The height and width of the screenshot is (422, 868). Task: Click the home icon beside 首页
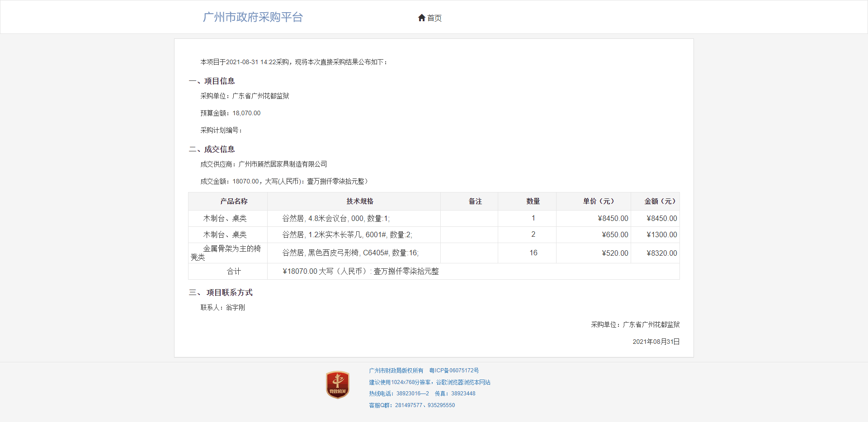(x=421, y=18)
